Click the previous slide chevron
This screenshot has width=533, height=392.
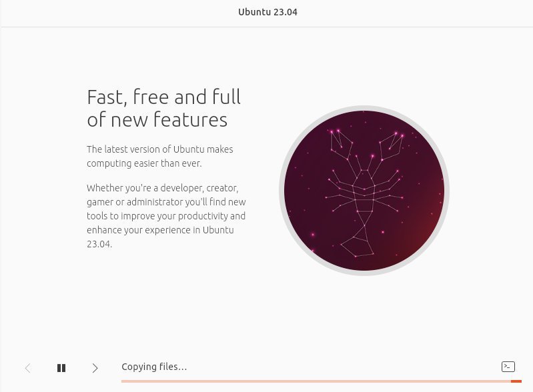[x=28, y=368]
